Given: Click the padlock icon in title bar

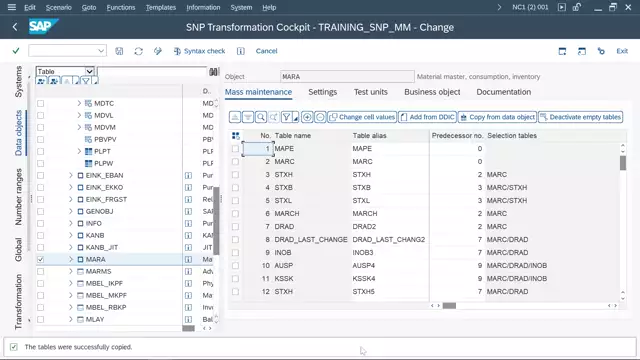Looking at the screenshot, I should pyautogui.click(x=577, y=7).
